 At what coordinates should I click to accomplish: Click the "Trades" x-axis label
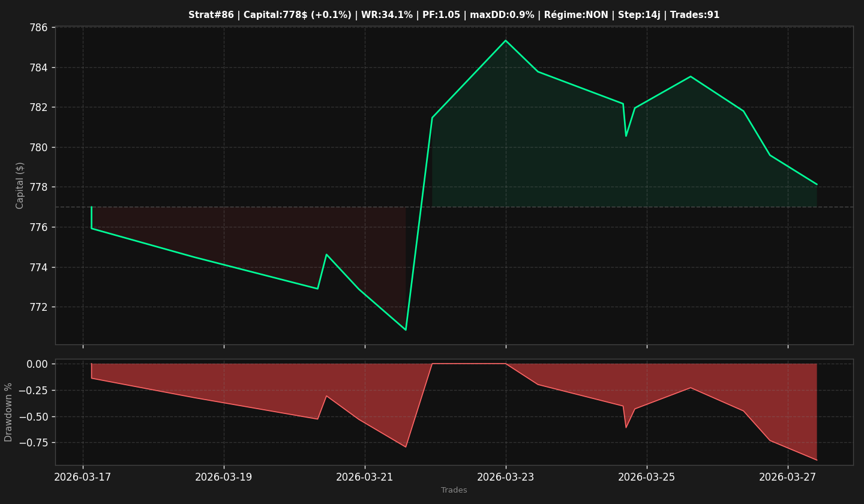pos(454,490)
